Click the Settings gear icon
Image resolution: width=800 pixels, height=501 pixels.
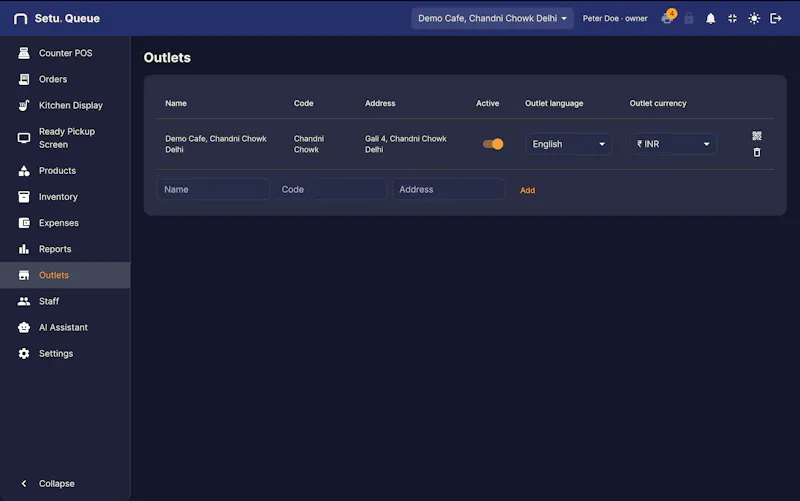point(24,354)
